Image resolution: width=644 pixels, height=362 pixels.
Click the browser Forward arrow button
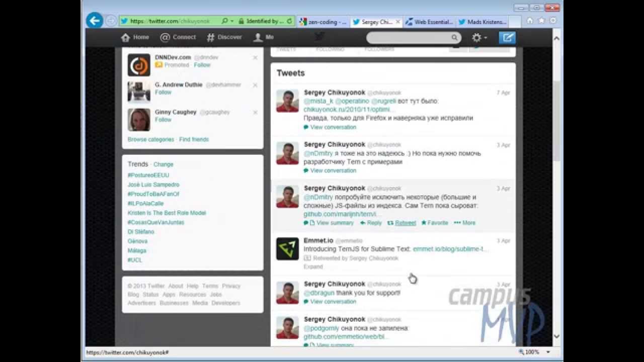[111, 21]
